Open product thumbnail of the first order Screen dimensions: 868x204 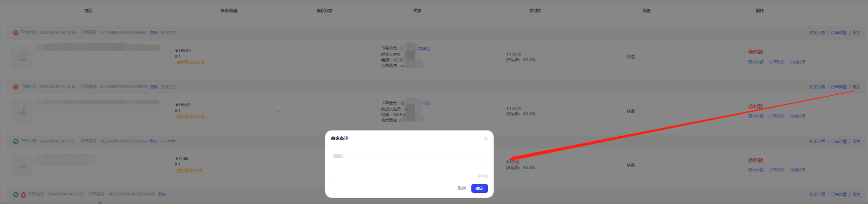click(x=22, y=57)
